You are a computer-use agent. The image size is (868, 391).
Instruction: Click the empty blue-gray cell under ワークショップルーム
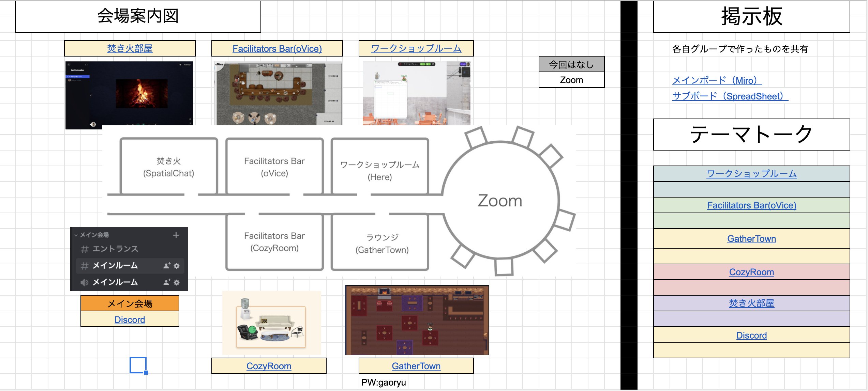[751, 189]
